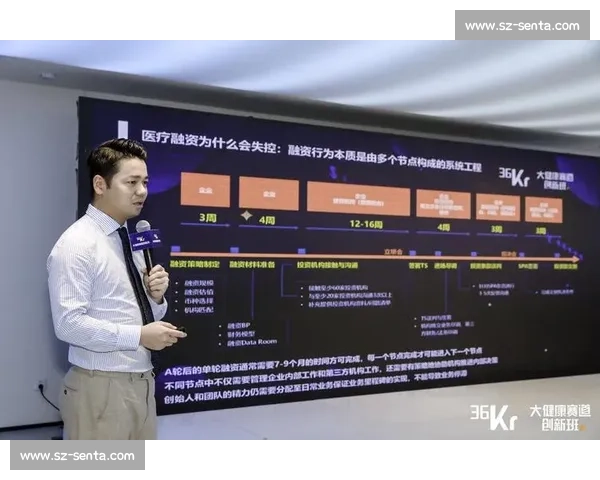Screen dimensions: 600x480
Task: Click the 融资BP bullet item
Action: point(239,326)
